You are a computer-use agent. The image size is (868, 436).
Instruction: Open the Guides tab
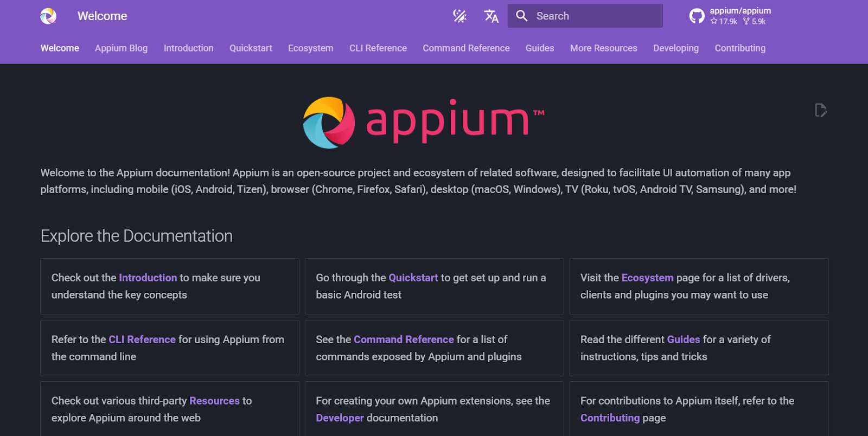(540, 48)
